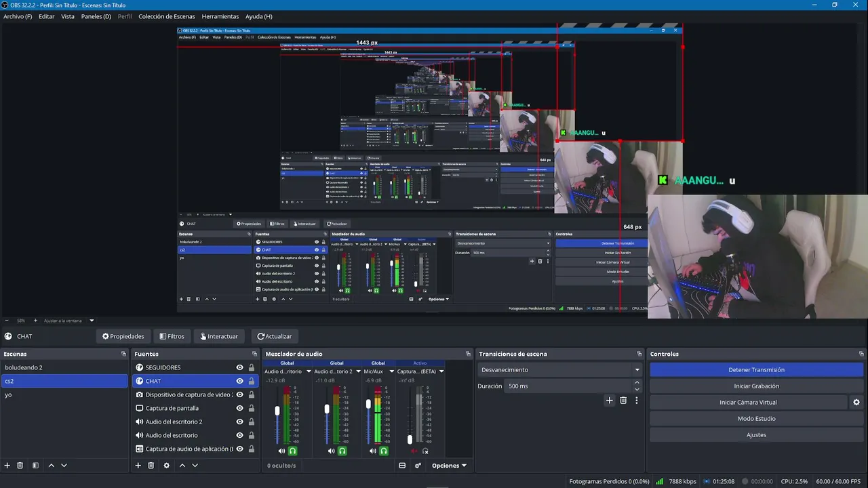Undock the Controles panel
This screenshot has height=488, width=868.
tap(862, 354)
